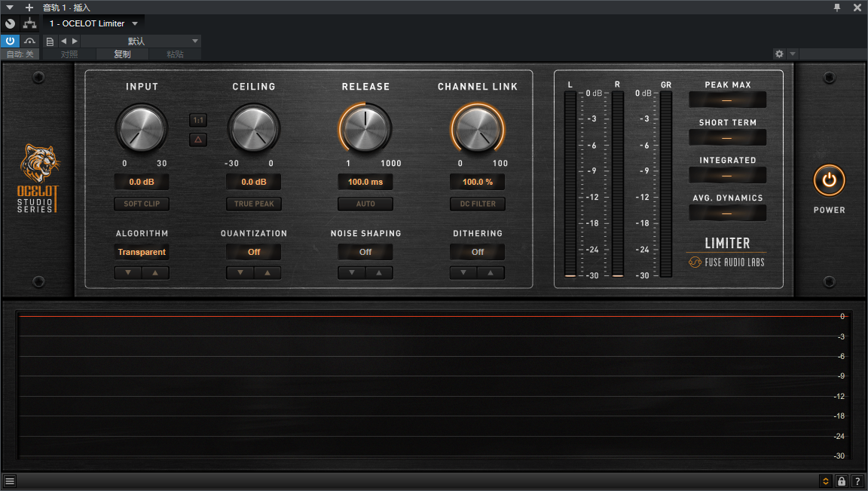Click the CEILING knob
868x491 pixels.
click(254, 129)
